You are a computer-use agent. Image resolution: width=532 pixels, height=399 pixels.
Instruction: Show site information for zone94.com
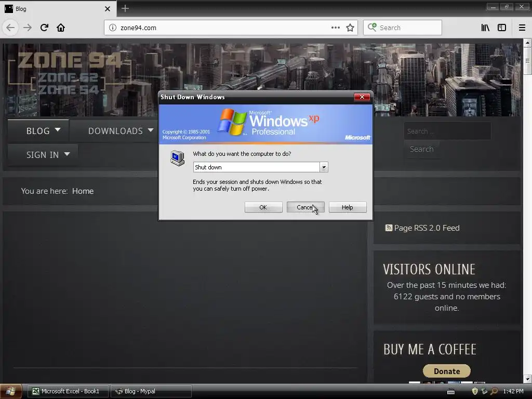112,28
